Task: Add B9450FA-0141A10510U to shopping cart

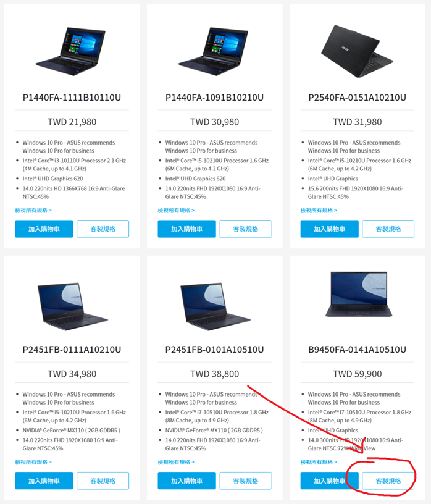Action: tap(330, 481)
